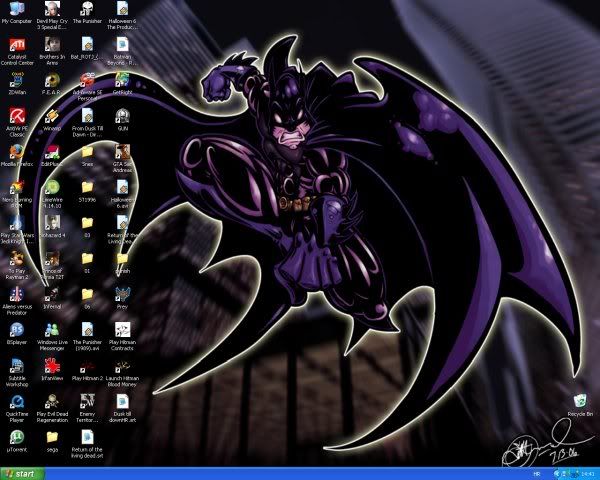Launch µTorrent

[x=16, y=441]
